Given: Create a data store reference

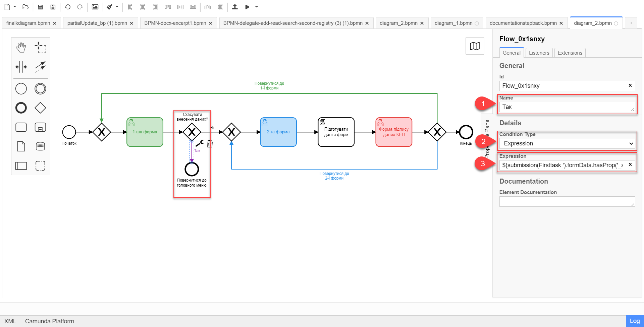Looking at the screenshot, I should coord(40,146).
